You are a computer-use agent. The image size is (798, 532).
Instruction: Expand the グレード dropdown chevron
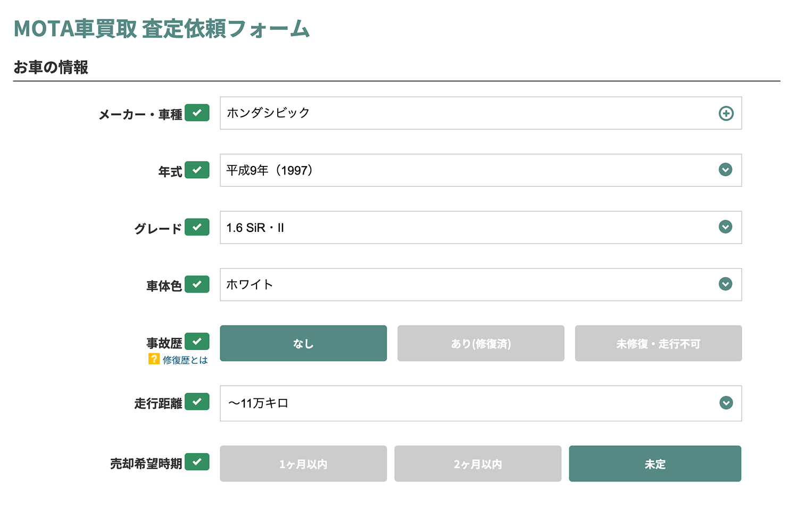pyautogui.click(x=725, y=227)
